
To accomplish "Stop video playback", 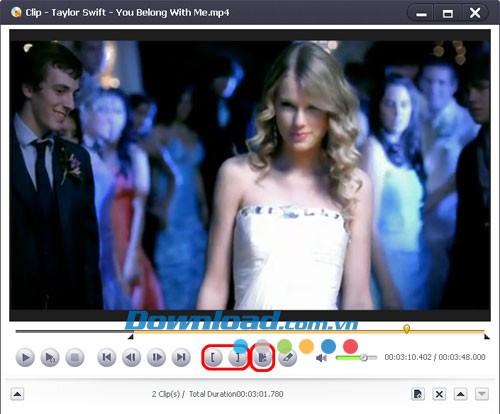I will coord(75,357).
